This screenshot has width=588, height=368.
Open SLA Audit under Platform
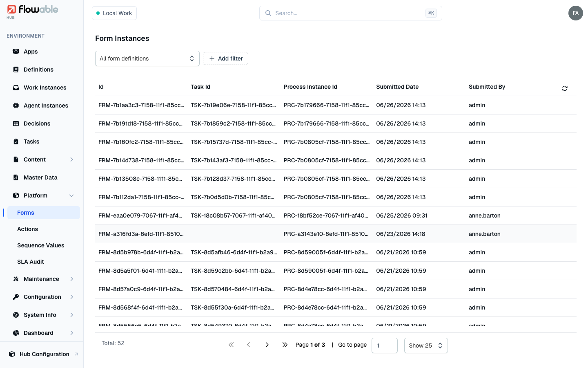[44, 262]
